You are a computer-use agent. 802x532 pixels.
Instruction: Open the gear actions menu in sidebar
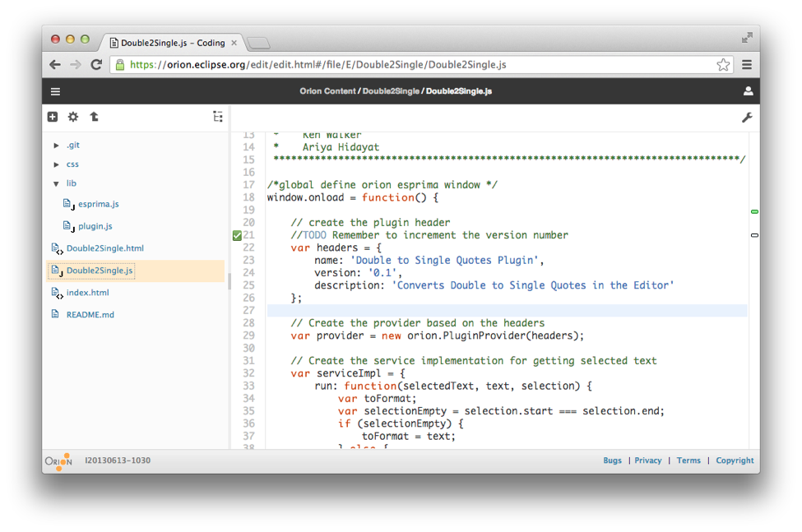point(73,117)
